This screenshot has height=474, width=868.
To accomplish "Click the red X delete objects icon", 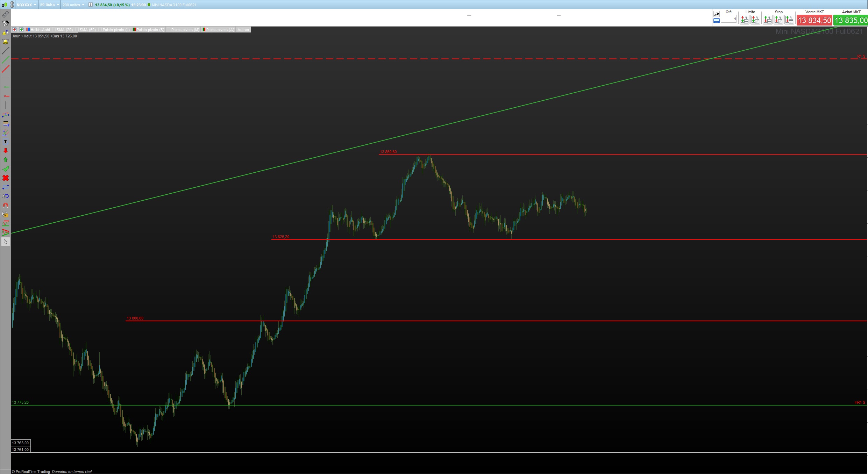I will pyautogui.click(x=6, y=178).
